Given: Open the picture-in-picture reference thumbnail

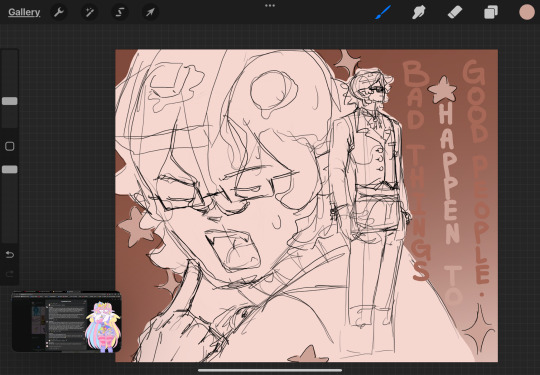Looking at the screenshot, I should pyautogui.click(x=66, y=322).
